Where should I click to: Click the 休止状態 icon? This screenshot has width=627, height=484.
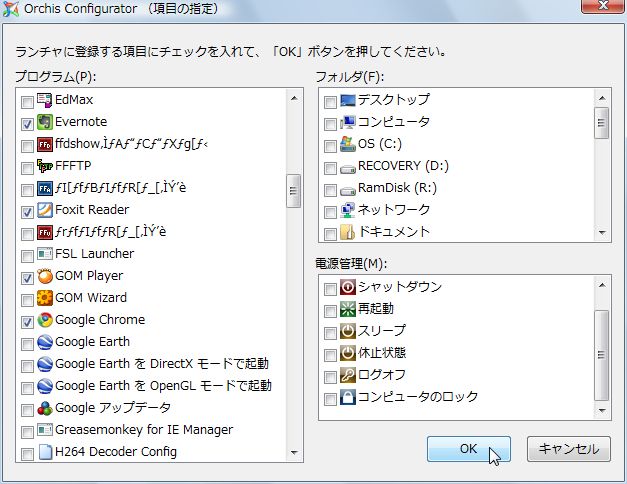coord(347,353)
